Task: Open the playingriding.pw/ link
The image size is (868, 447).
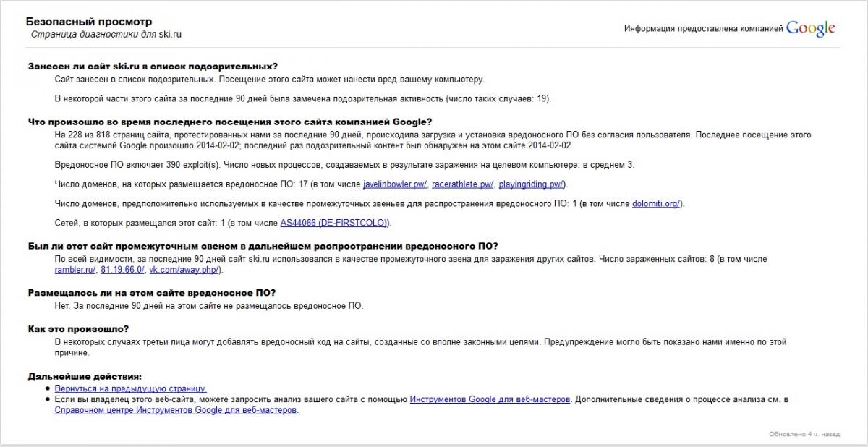Action: (x=532, y=184)
